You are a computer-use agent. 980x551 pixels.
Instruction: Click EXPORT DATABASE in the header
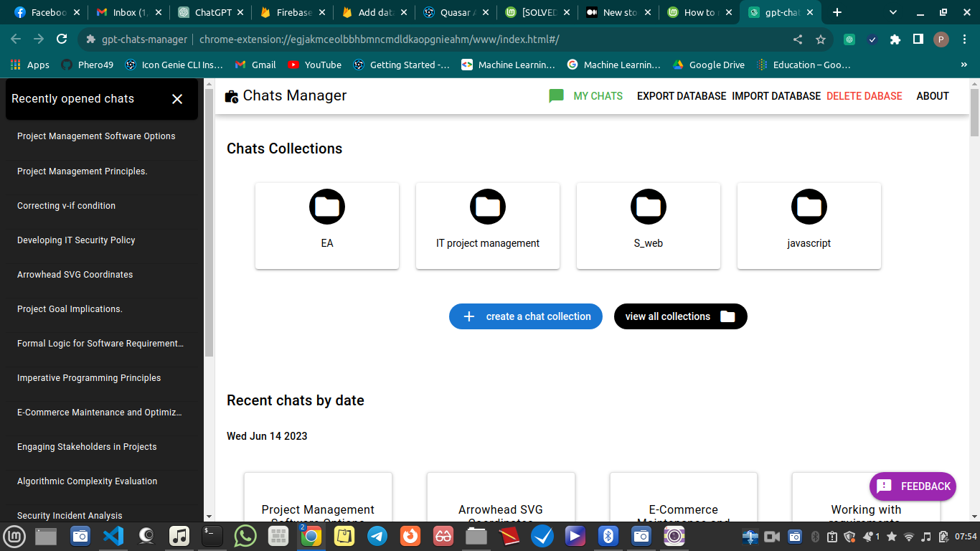(x=681, y=95)
